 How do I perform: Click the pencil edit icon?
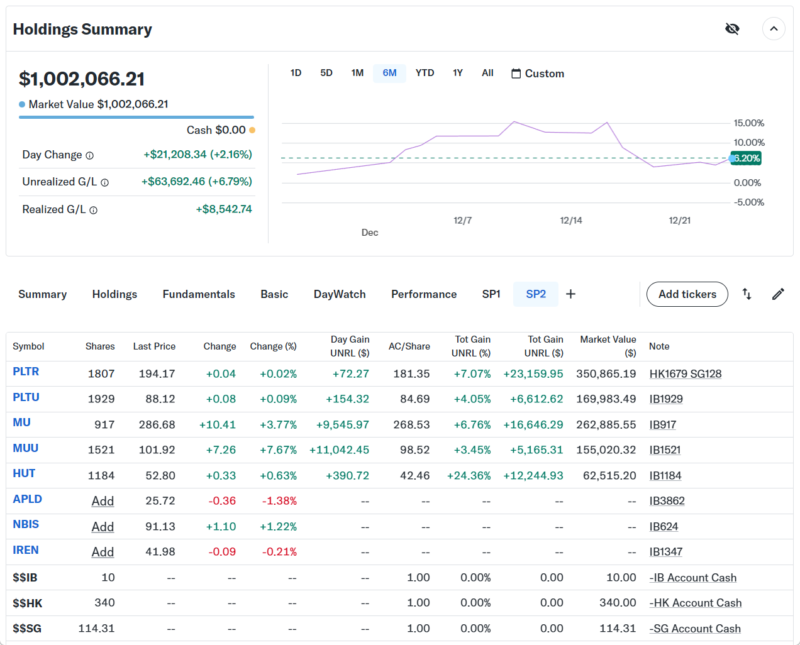click(778, 294)
